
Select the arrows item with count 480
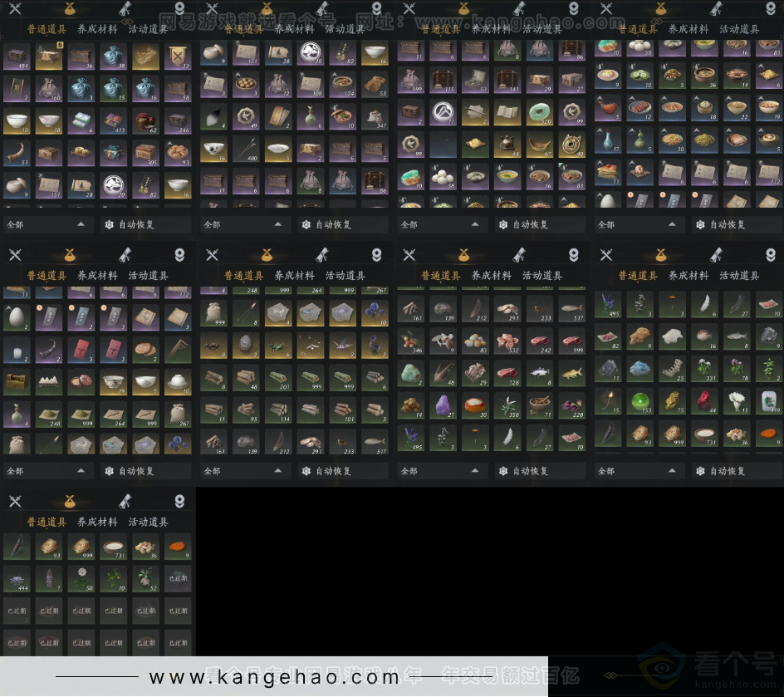[x=246, y=149]
